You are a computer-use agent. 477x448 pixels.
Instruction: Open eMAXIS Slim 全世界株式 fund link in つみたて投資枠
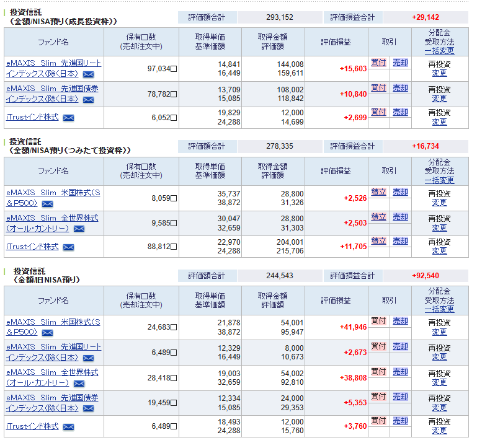[x=52, y=218]
